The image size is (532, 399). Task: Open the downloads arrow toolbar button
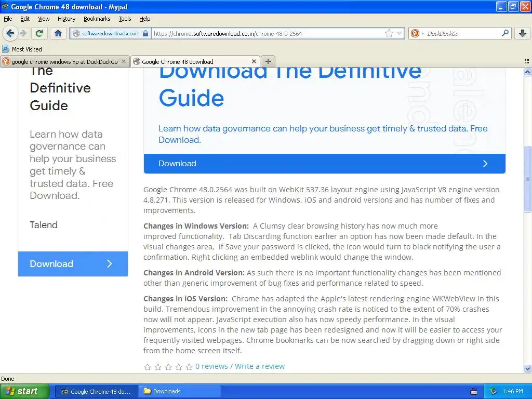pos(523,33)
